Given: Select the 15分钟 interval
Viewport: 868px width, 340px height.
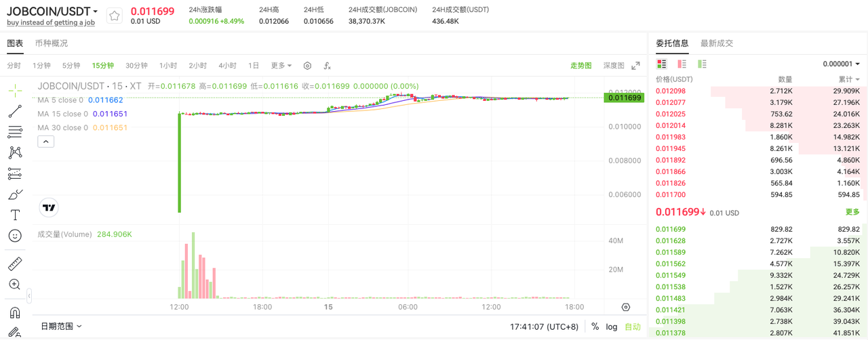Looking at the screenshot, I should click(103, 66).
